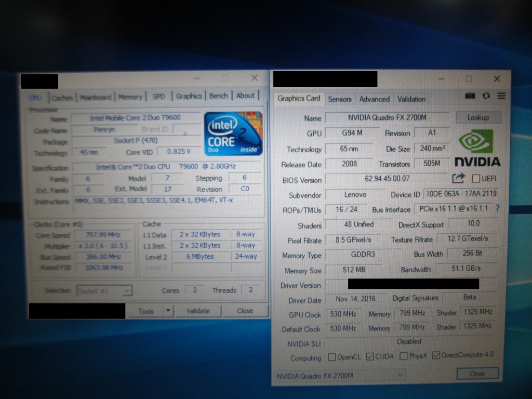Image resolution: width=532 pixels, height=399 pixels.
Task: Click the Device ID field 10DE 063A
Action: tap(461, 194)
